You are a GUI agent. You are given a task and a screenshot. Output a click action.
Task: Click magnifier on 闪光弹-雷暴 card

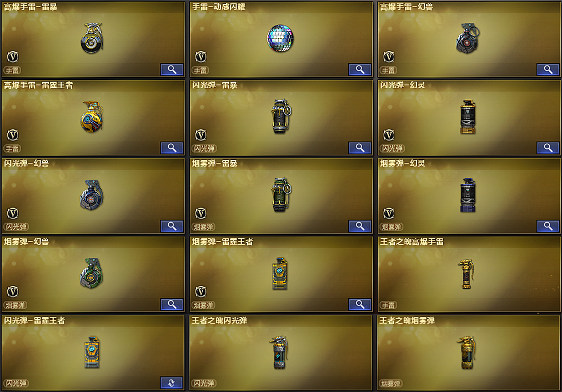360,148
